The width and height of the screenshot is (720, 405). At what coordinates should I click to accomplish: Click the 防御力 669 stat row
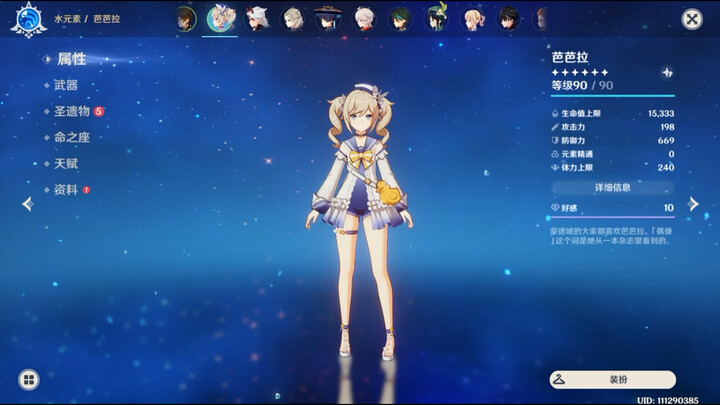pos(613,141)
